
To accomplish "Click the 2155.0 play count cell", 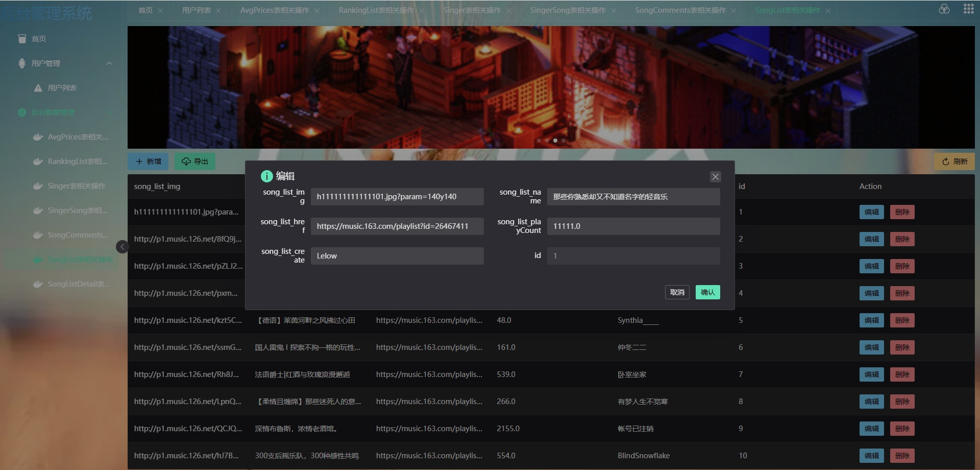I will click(x=508, y=429).
